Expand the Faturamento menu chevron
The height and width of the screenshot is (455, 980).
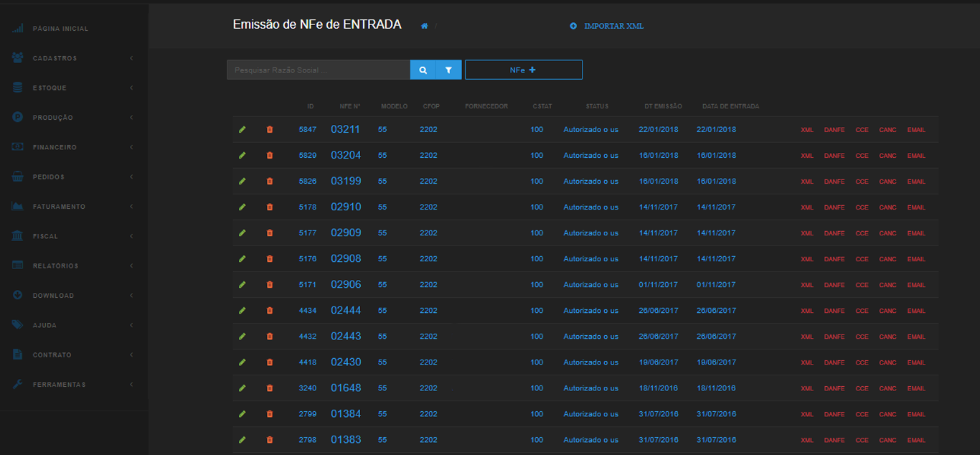coord(131,207)
